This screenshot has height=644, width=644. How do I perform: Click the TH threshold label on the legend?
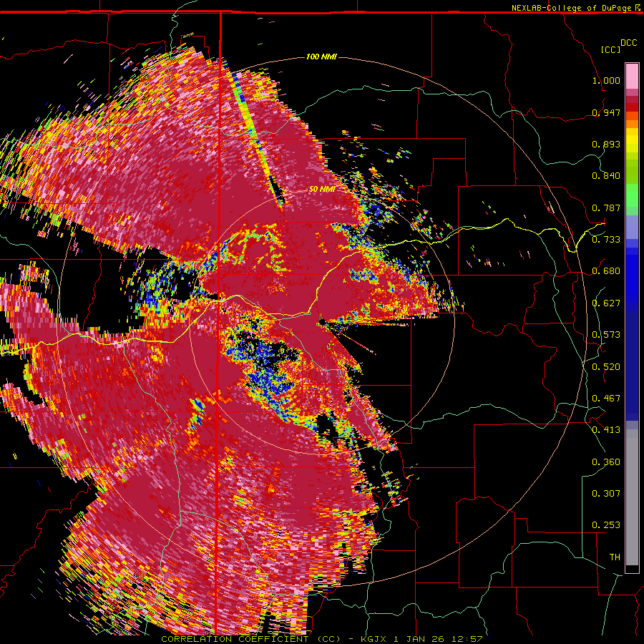click(615, 557)
